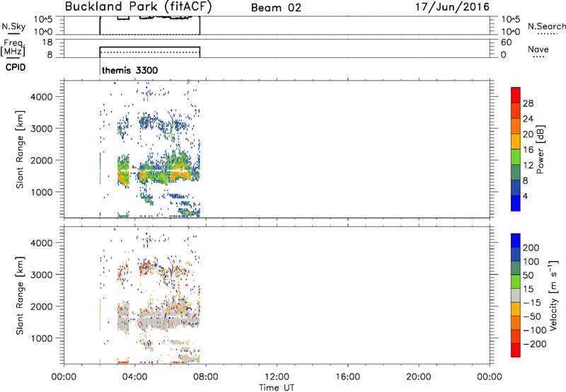Click the 'Nave' legend label
Screen dimensions: 566x392
coord(538,49)
